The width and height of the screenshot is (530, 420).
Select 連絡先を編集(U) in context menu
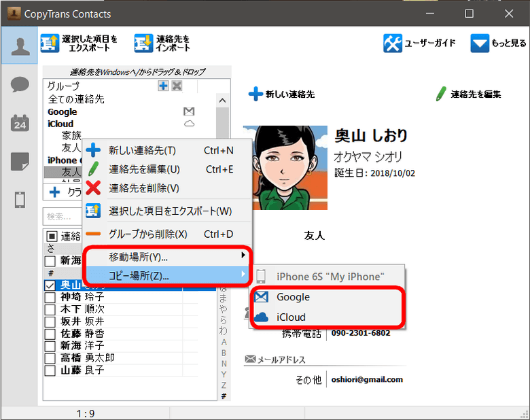click(168, 169)
